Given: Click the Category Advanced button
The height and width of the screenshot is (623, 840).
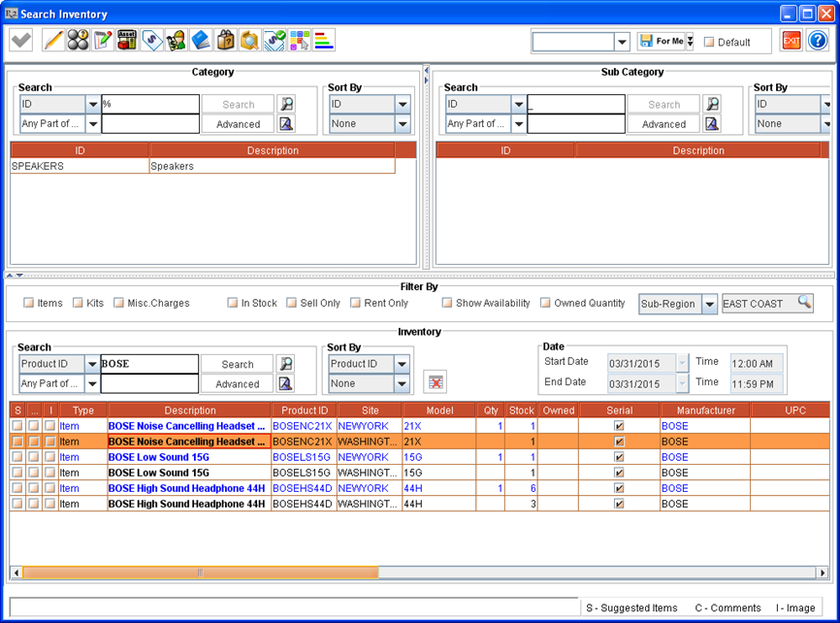Looking at the screenshot, I should (238, 124).
